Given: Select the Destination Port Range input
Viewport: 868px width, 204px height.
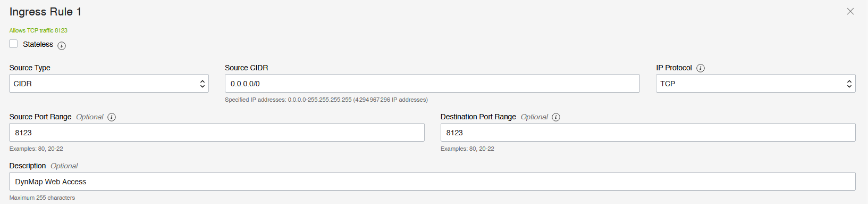Looking at the screenshot, I should 648,133.
